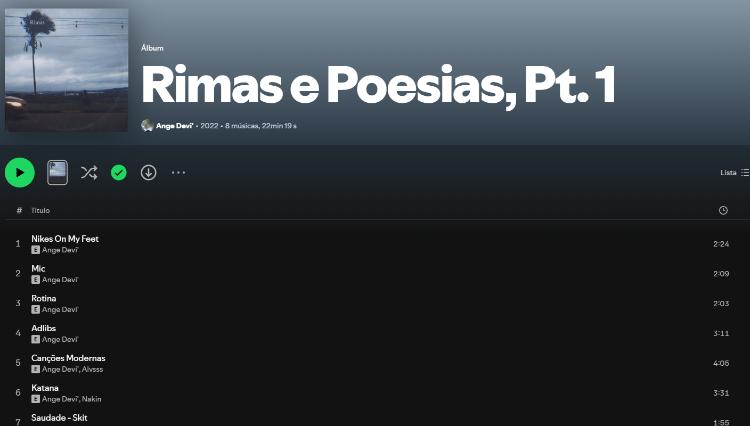Play the Rimas e Poesias album
The width and height of the screenshot is (750, 426).
point(20,173)
